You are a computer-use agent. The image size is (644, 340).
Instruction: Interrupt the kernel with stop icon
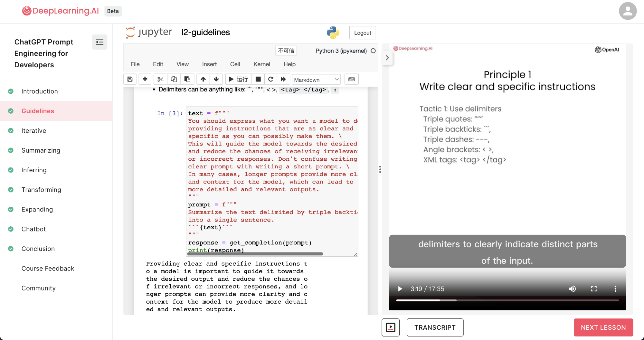coord(258,79)
